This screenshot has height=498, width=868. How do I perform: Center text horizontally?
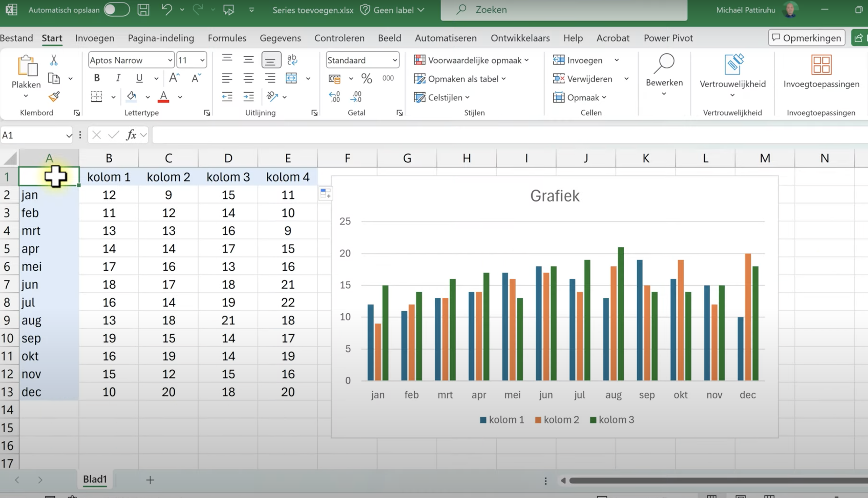249,78
